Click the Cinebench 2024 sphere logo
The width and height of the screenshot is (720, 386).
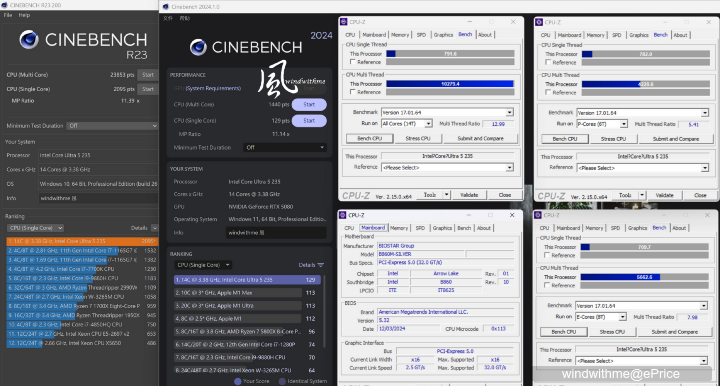click(x=198, y=47)
